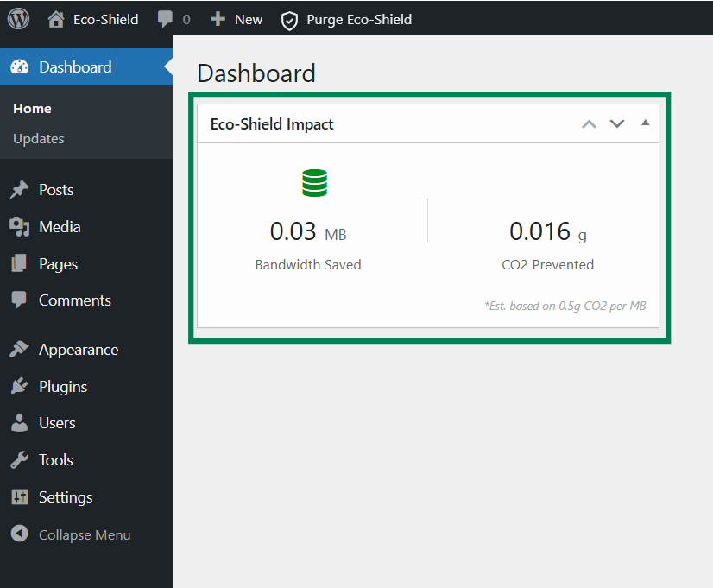This screenshot has width=713, height=588.
Task: Click the Est. based on 0.5g CO2 note
Action: pyautogui.click(x=565, y=306)
